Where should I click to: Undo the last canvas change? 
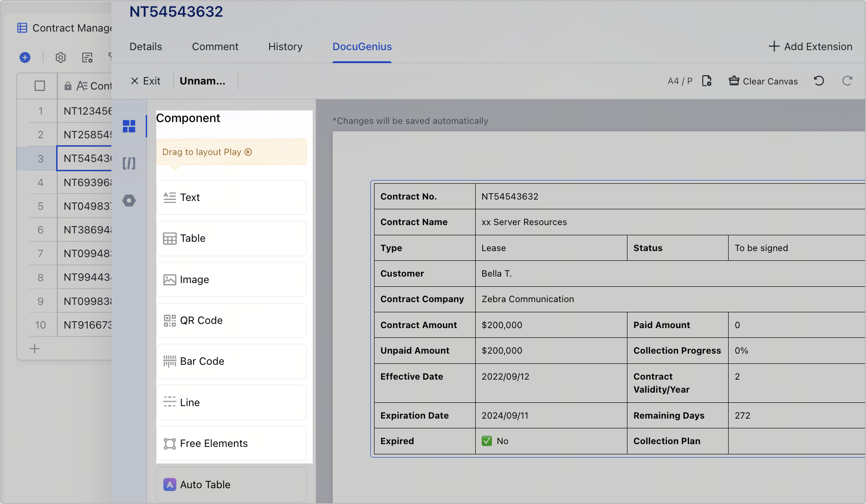[x=819, y=81]
